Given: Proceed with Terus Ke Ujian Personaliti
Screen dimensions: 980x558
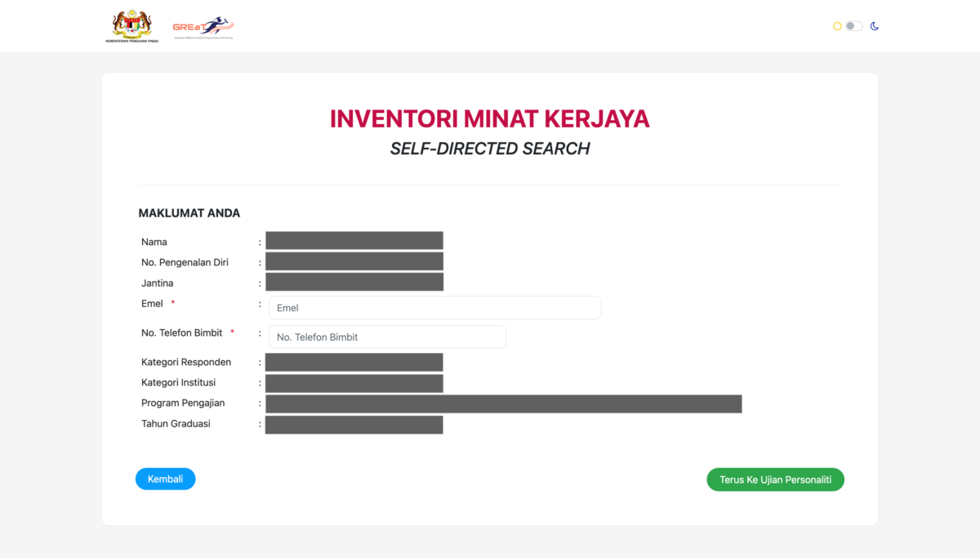Looking at the screenshot, I should [x=775, y=480].
